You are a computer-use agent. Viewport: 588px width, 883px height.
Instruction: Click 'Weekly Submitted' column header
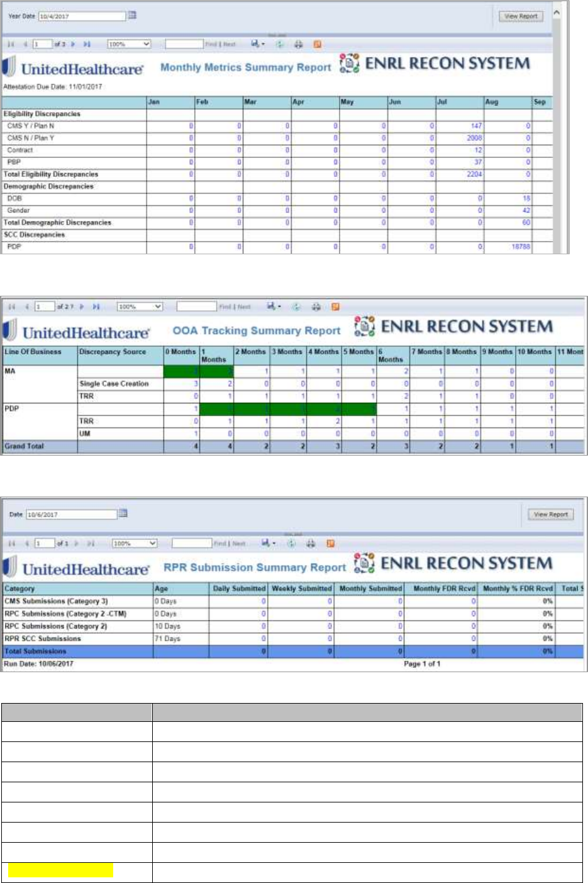pyautogui.click(x=302, y=588)
